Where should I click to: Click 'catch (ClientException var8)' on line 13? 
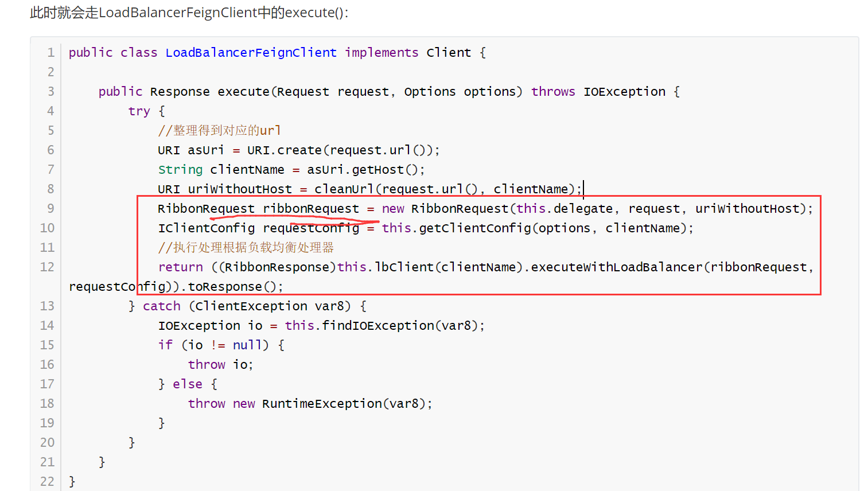(x=247, y=306)
